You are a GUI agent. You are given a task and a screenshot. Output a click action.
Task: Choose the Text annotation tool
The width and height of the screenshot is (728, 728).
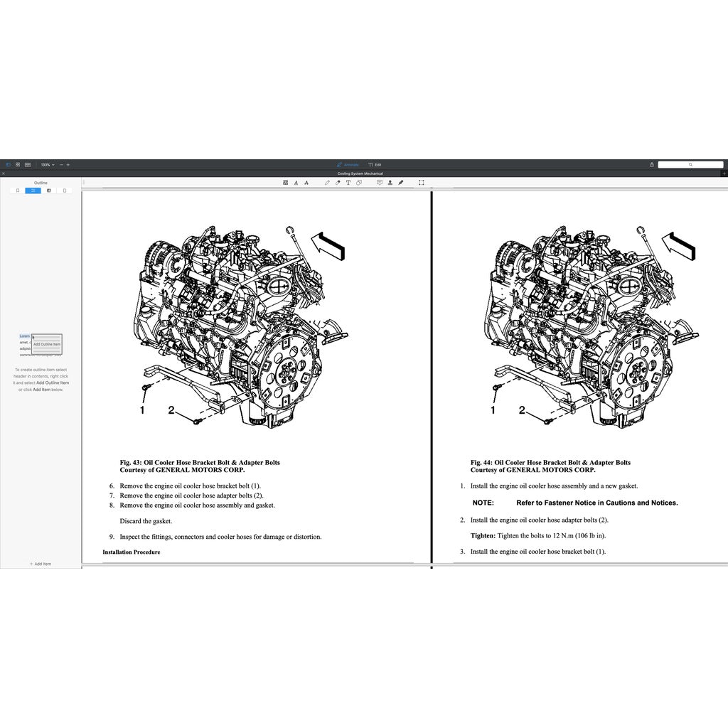[348, 182]
